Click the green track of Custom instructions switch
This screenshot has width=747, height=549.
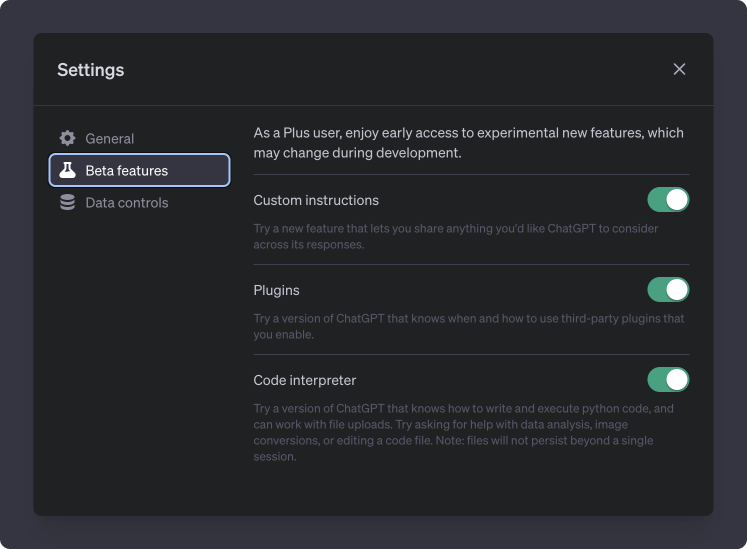pyautogui.click(x=656, y=200)
